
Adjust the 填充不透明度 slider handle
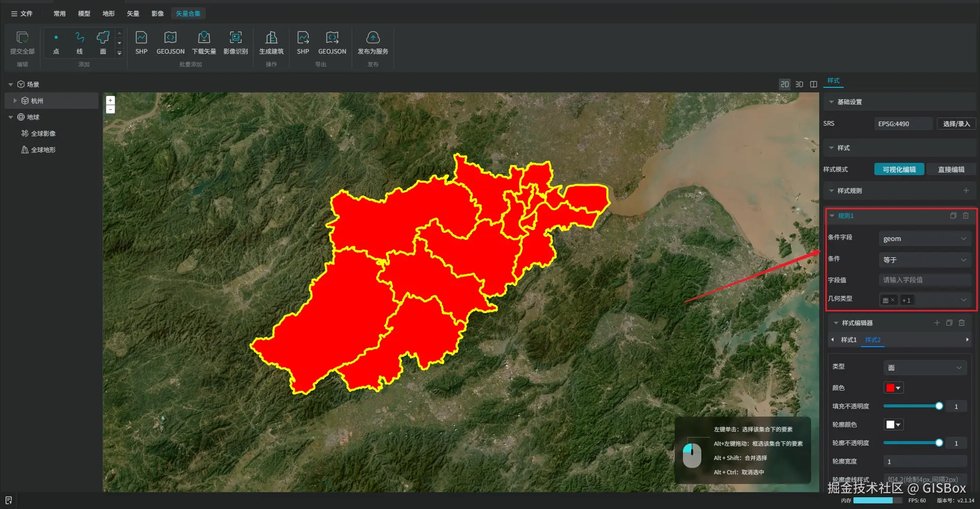(x=939, y=406)
